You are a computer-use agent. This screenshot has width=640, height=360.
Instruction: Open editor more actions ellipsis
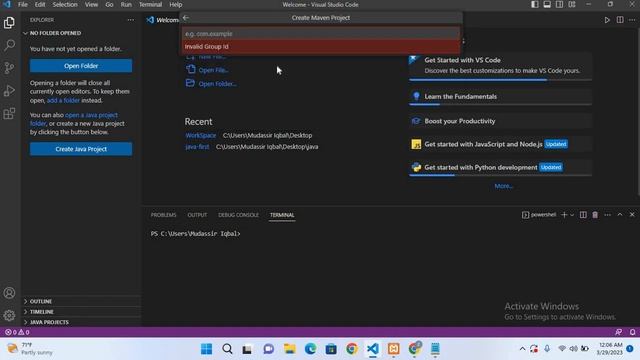(x=632, y=20)
